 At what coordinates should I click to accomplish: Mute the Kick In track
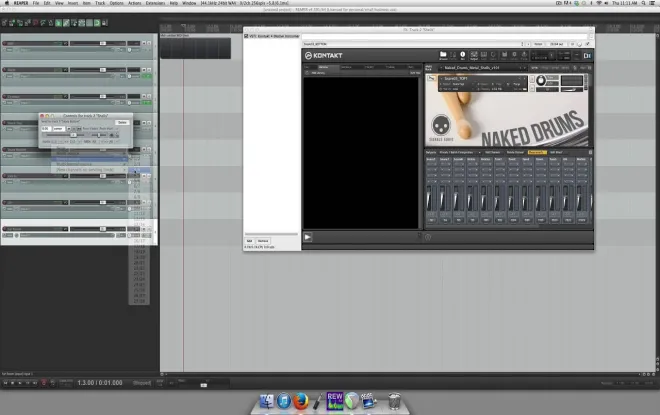[x=144, y=175]
